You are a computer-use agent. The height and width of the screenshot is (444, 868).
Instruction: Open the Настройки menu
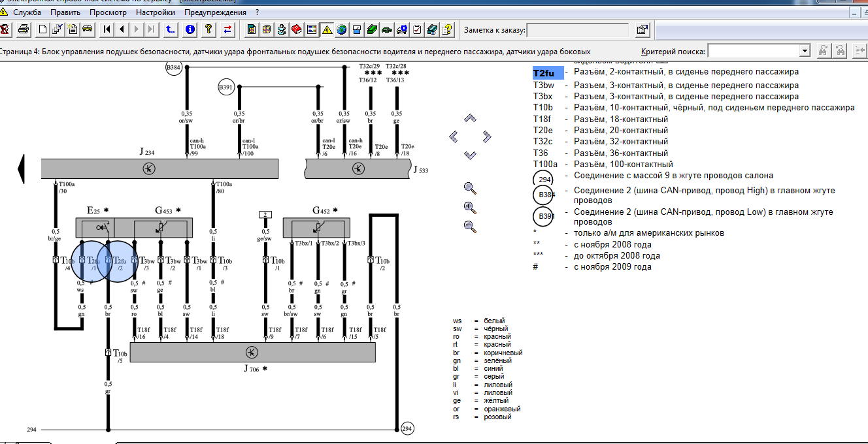[x=156, y=12]
